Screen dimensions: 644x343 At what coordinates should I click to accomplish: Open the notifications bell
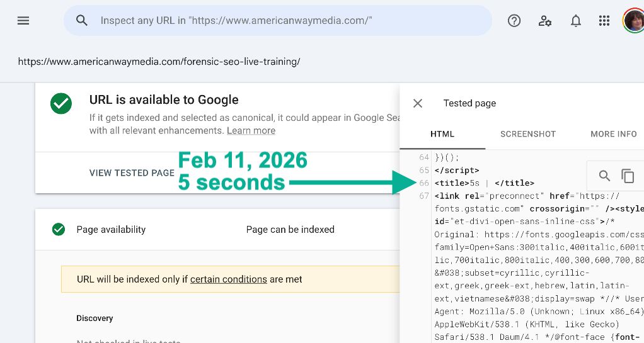click(x=575, y=21)
